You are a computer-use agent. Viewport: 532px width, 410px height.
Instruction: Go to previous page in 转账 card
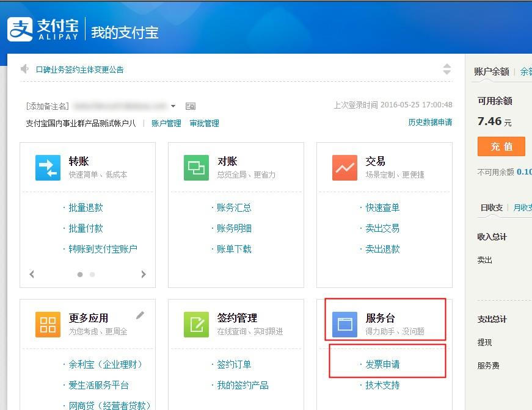(x=32, y=274)
